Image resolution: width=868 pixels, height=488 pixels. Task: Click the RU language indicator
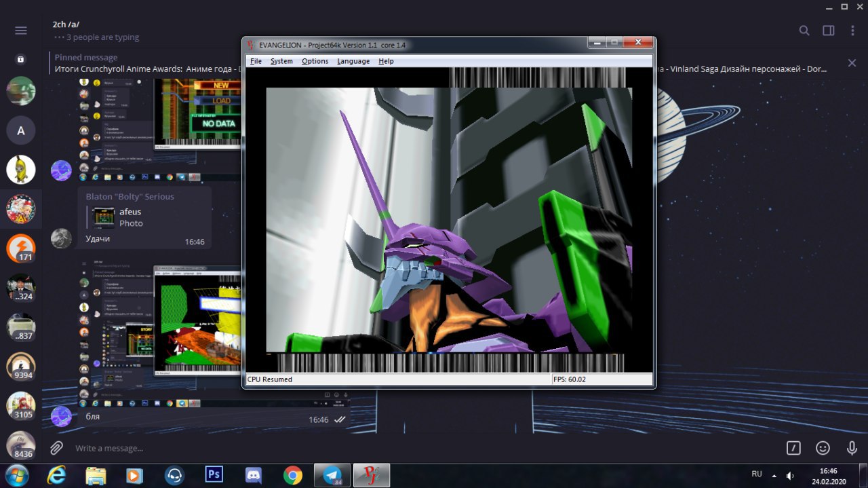(757, 474)
